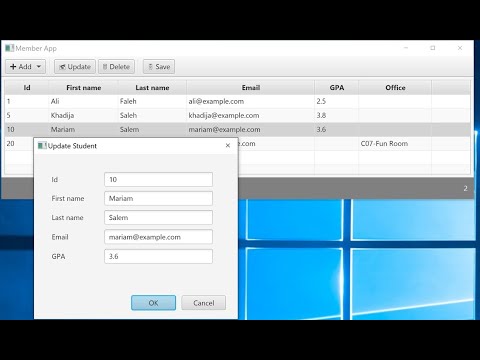
Task: Minimize the Member App window
Action: [406, 48]
